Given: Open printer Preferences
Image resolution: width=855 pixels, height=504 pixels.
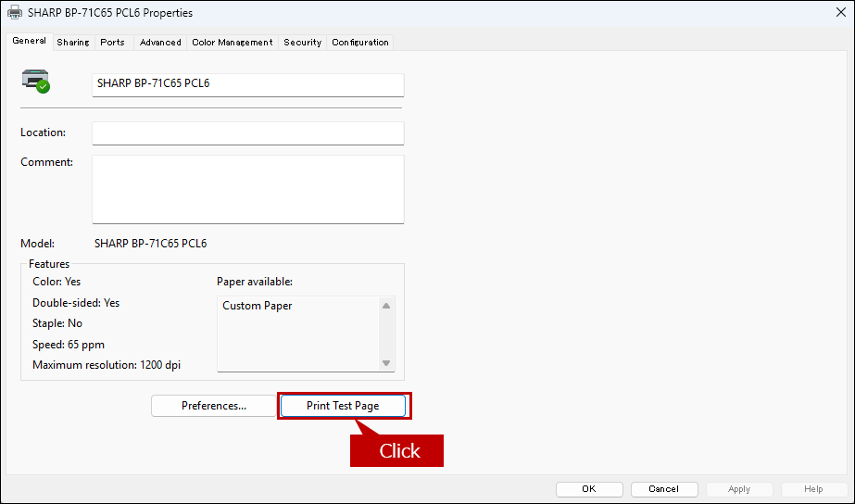Looking at the screenshot, I should tap(214, 406).
